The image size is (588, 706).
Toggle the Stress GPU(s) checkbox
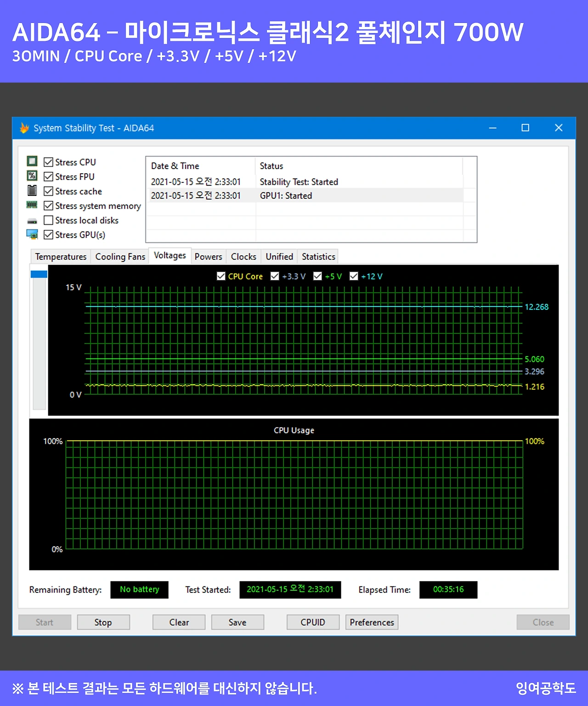pos(48,234)
